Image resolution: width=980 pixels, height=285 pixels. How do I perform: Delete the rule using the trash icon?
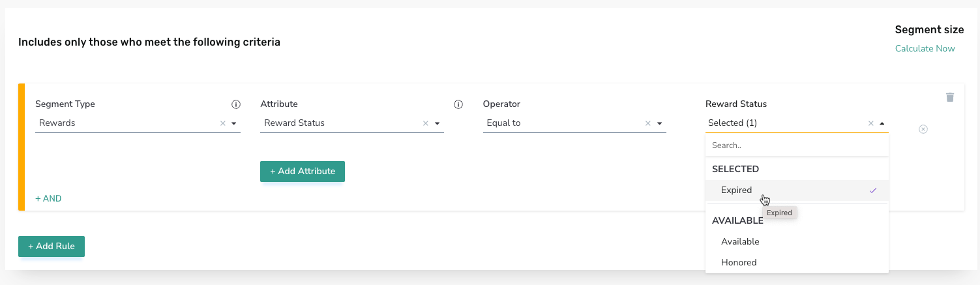[950, 97]
